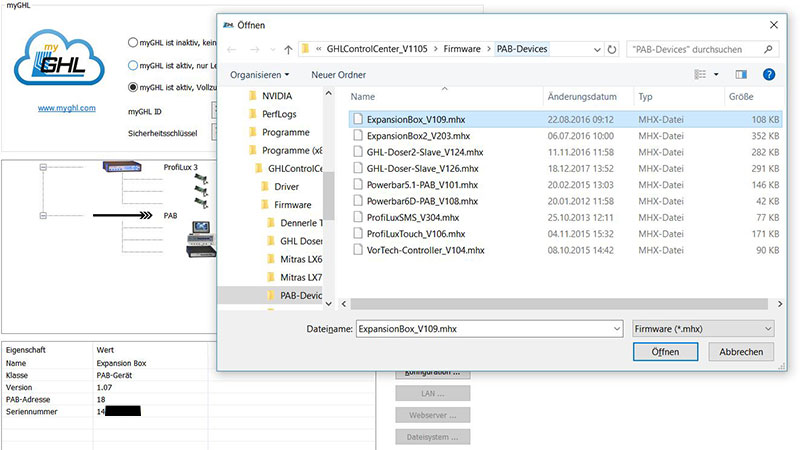Image resolution: width=800 pixels, height=450 pixels.
Task: Click file icon of VorTech-Controller_V104.mhx
Action: 358,250
